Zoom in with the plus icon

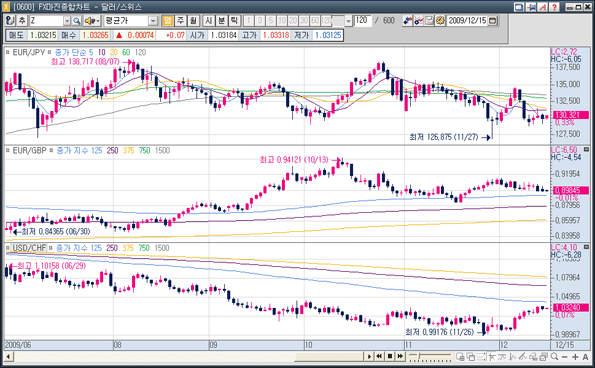pyautogui.click(x=575, y=357)
